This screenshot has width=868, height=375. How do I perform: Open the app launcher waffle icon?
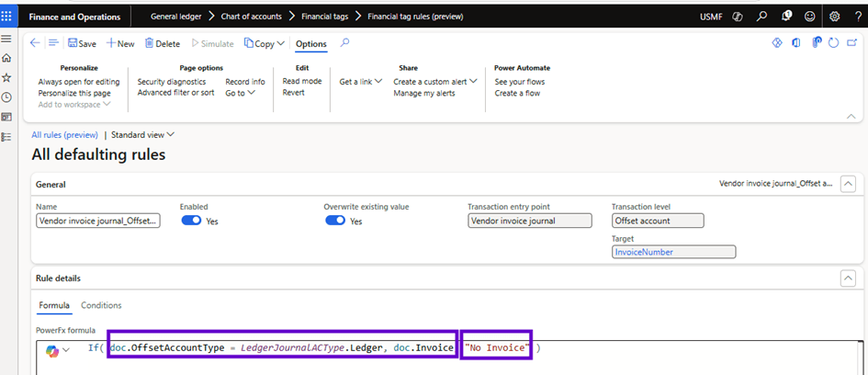8,16
